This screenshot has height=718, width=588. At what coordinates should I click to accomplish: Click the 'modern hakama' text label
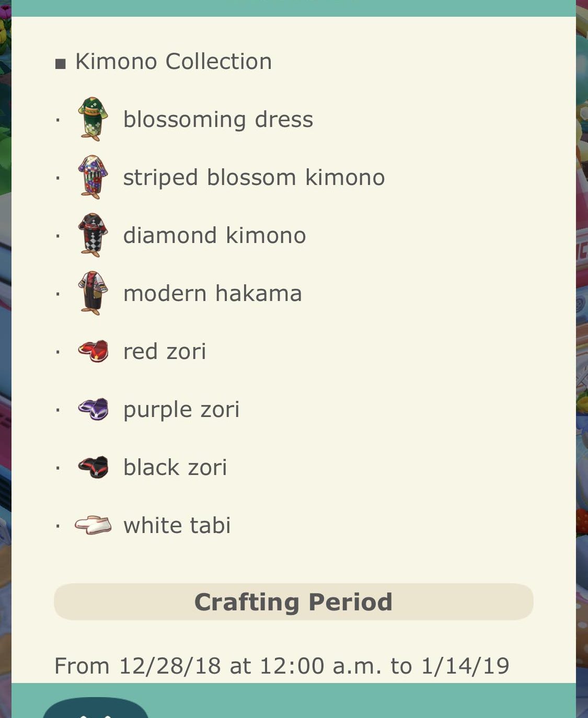click(x=212, y=294)
